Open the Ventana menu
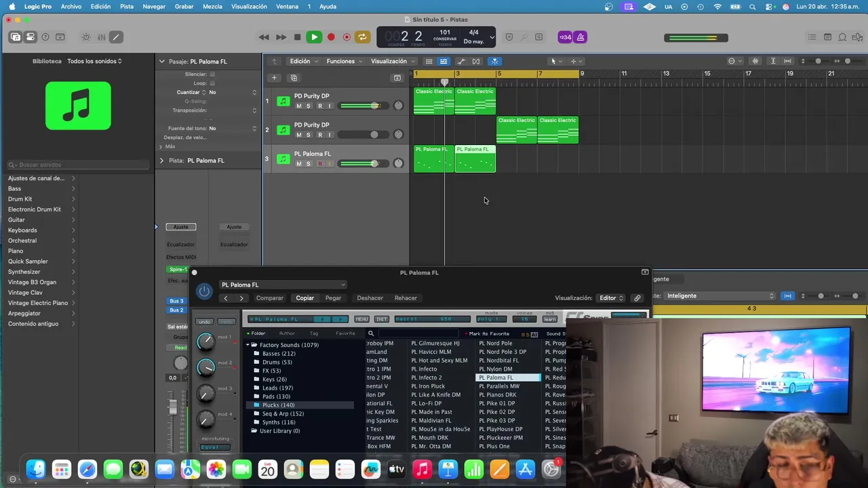 tap(287, 6)
